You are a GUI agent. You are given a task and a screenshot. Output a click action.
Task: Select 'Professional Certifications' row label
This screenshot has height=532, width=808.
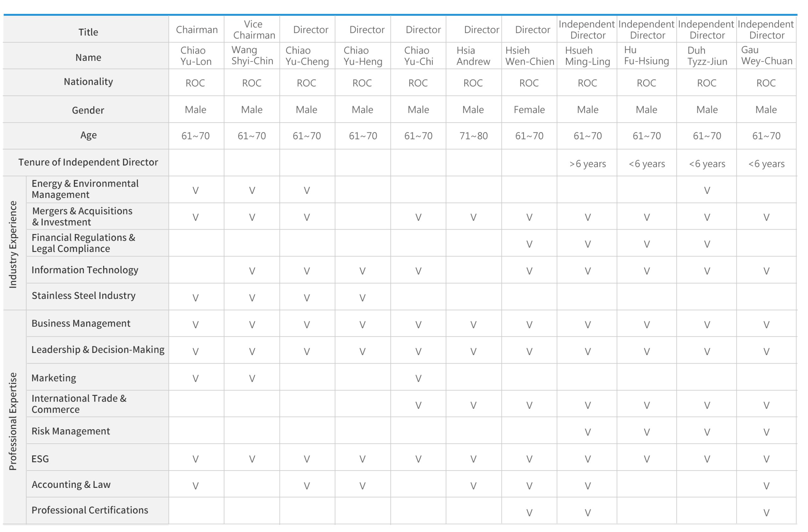(90, 511)
